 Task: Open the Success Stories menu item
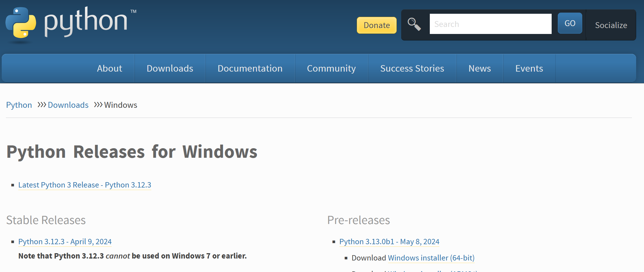[x=412, y=68]
